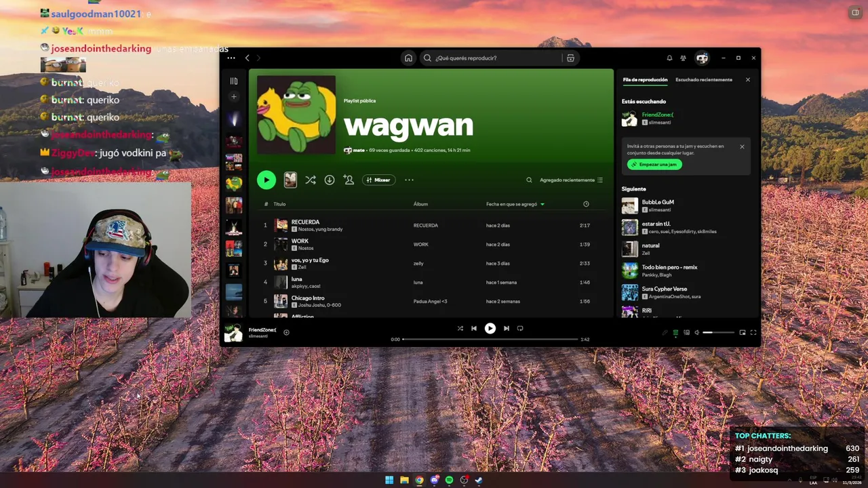Sort by "Fecha en que se agregó" header
This screenshot has height=488, width=868.
(x=511, y=204)
